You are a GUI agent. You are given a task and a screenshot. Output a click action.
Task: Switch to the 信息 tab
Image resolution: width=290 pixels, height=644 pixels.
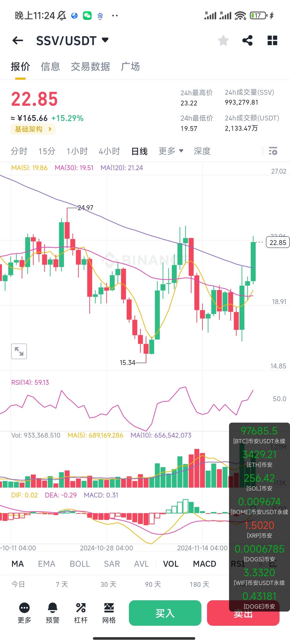50,67
